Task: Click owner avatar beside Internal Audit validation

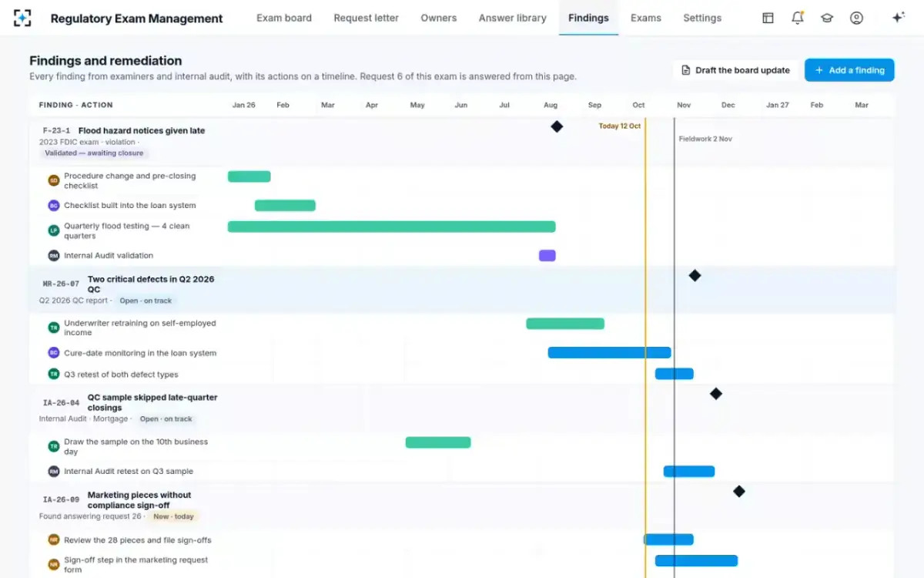Action: coord(54,255)
